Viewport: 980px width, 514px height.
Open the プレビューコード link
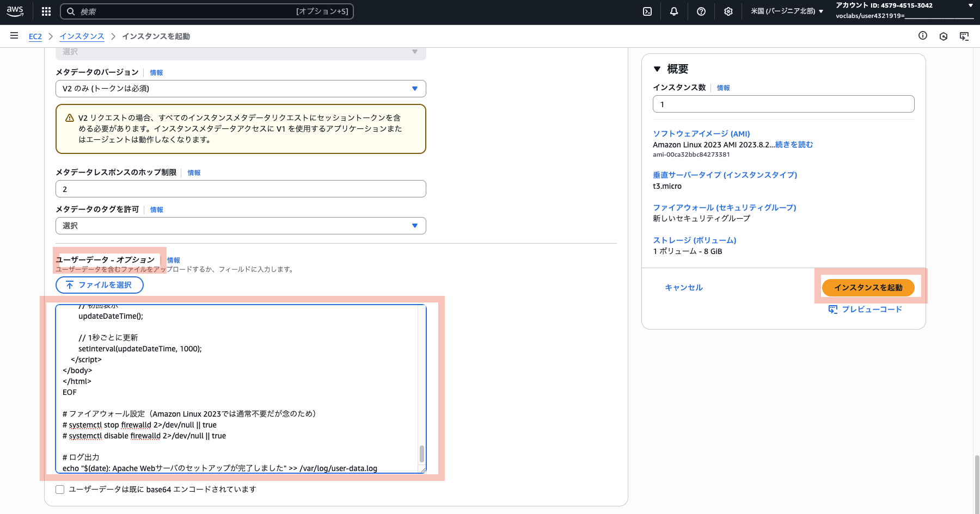click(872, 309)
